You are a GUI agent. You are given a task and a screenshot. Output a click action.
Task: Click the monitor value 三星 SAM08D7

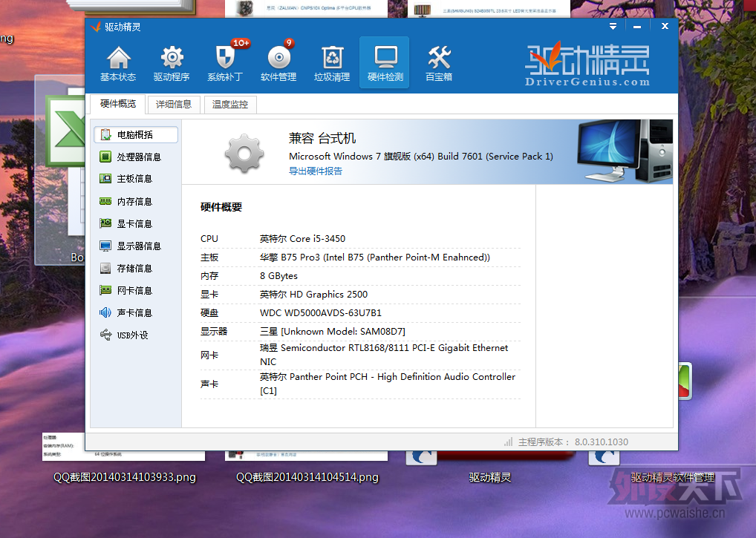pos(332,332)
